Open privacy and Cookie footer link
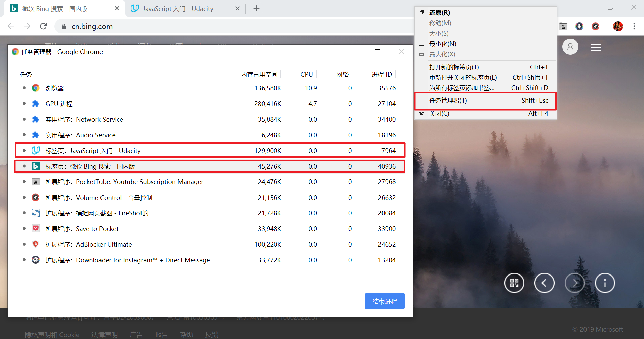The height and width of the screenshot is (339, 644). 52,335
